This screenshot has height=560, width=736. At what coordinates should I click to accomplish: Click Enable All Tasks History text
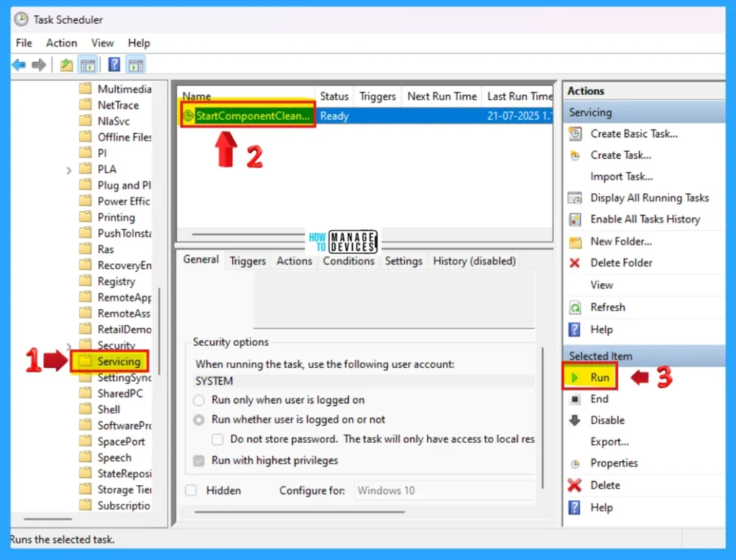click(x=645, y=219)
